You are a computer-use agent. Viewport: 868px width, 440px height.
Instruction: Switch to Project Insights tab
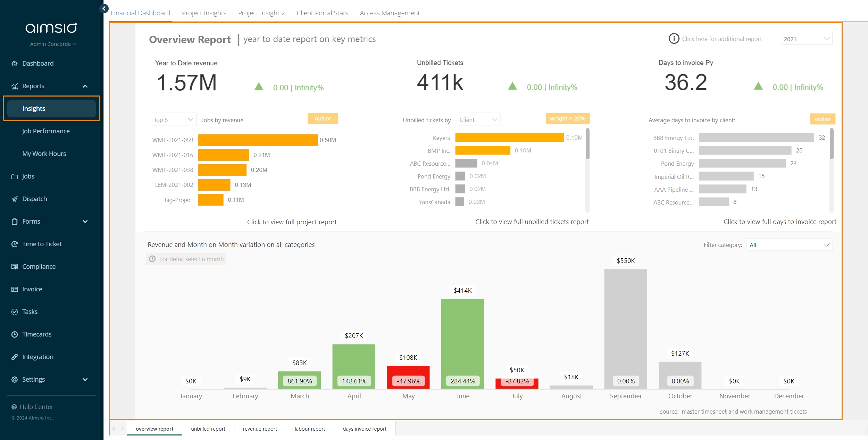[204, 13]
